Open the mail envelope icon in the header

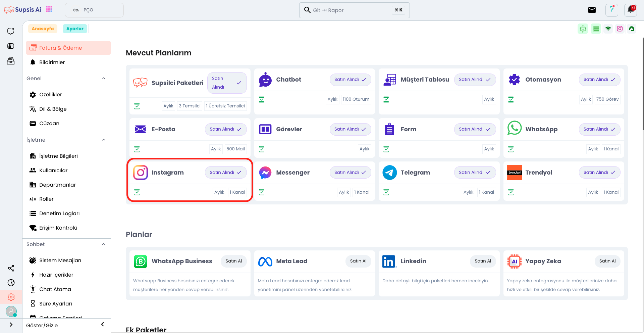592,10
